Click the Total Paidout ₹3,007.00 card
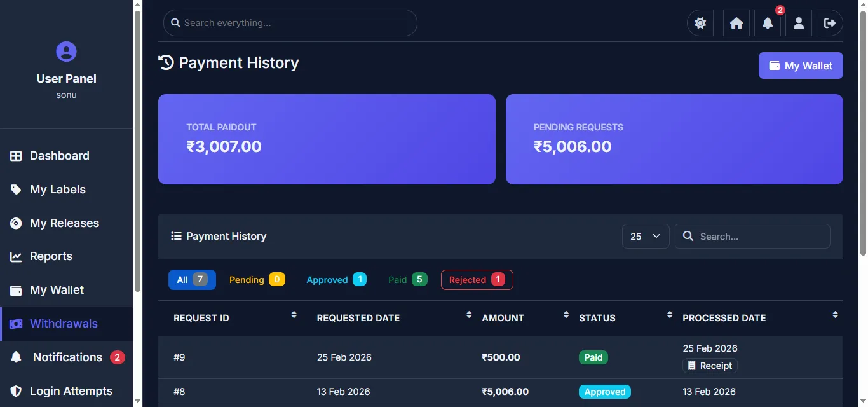The width and height of the screenshot is (868, 407). coord(327,139)
